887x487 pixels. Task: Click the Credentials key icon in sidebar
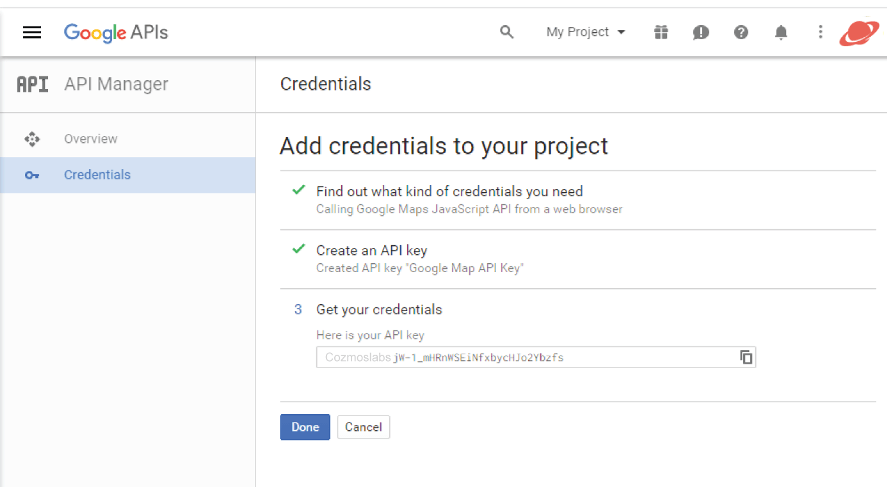tap(32, 175)
